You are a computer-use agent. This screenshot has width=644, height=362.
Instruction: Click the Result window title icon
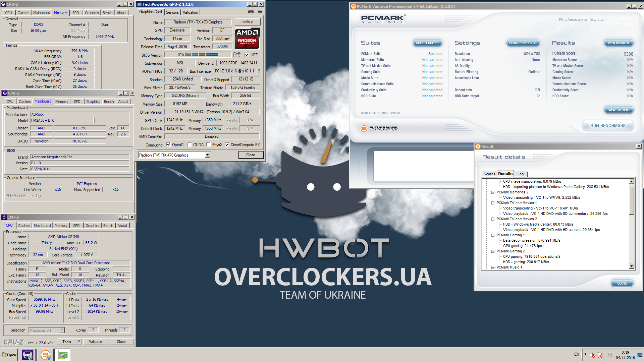click(478, 146)
